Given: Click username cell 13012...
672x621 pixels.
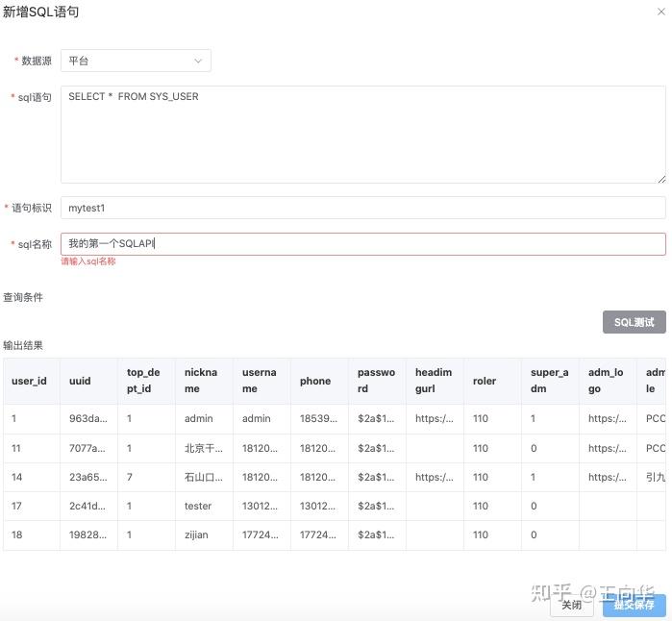Looking at the screenshot, I should [x=260, y=507].
